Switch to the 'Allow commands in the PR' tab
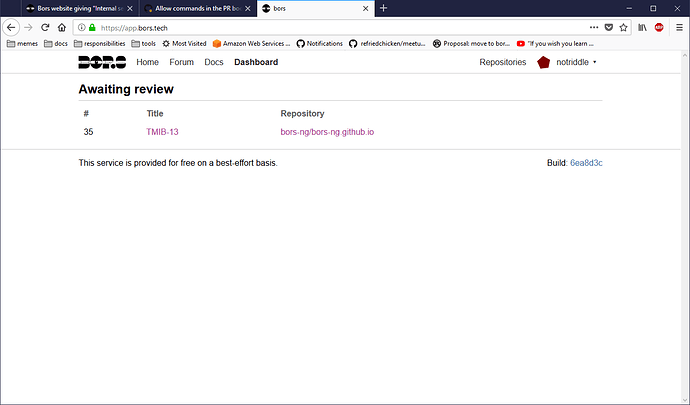The width and height of the screenshot is (690, 405). (192, 8)
